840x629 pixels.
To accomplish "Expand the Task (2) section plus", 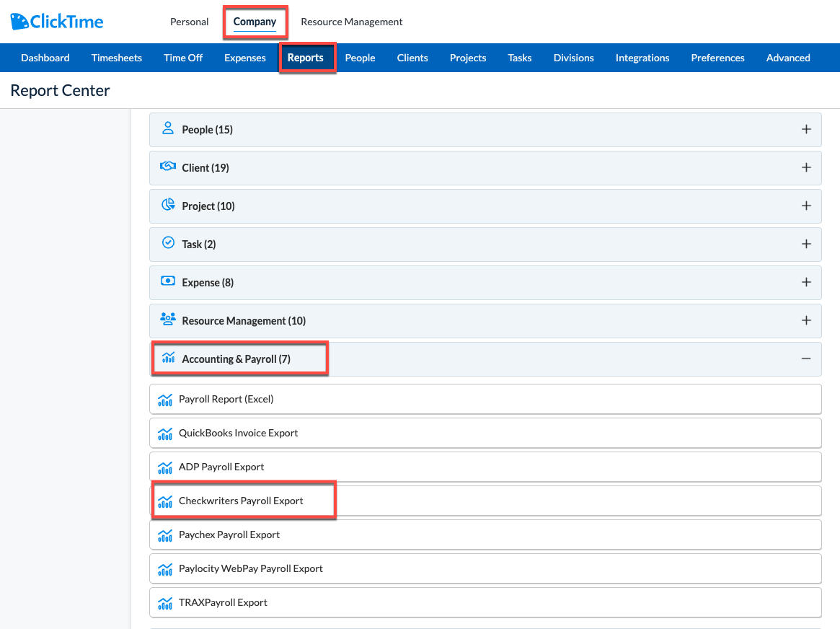I will click(x=805, y=244).
